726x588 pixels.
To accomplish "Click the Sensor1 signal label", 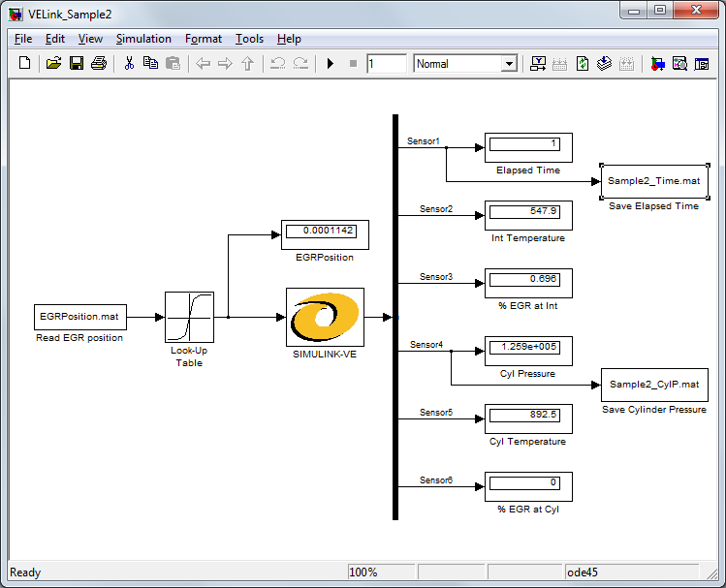I will pos(424,141).
